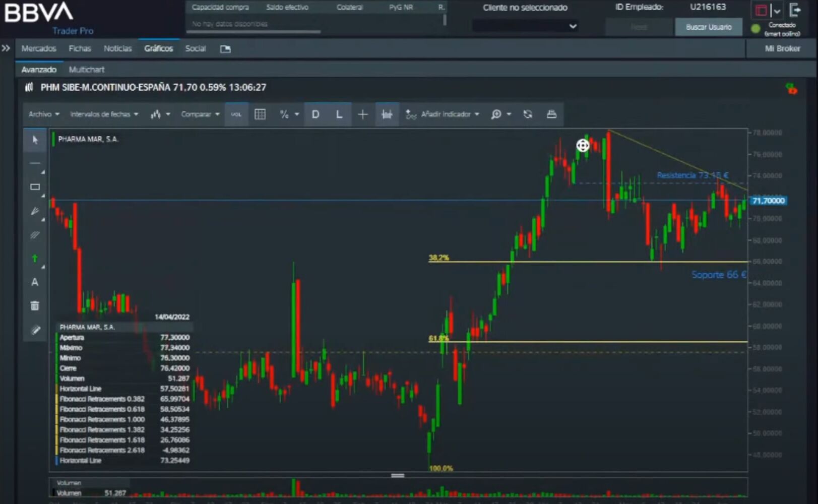Open the Social tab
The height and width of the screenshot is (504, 818).
point(196,48)
